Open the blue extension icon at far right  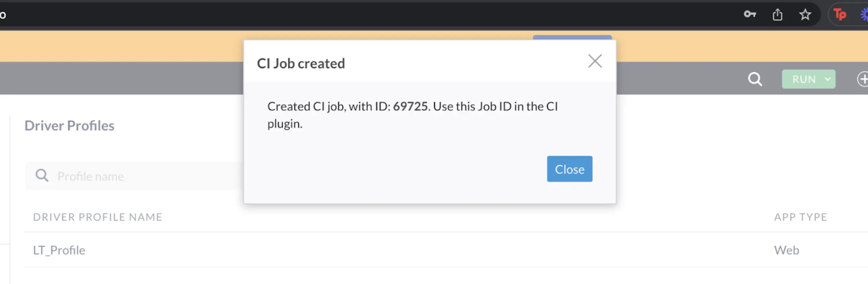tap(865, 14)
